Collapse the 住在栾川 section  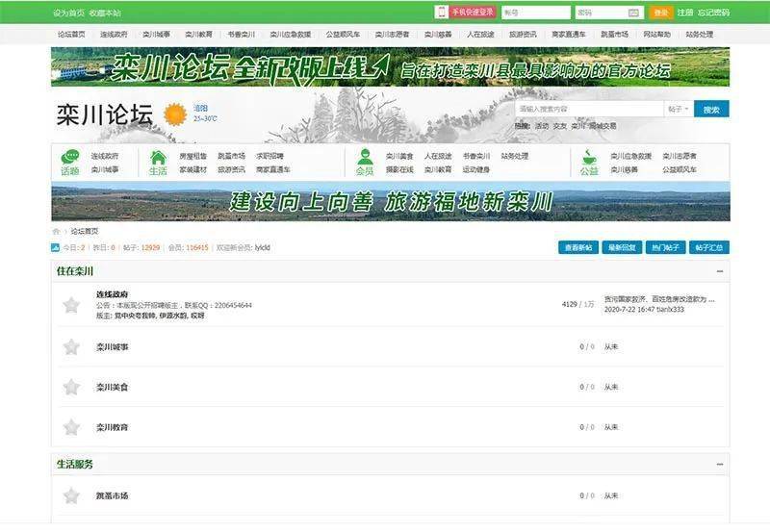(719, 271)
